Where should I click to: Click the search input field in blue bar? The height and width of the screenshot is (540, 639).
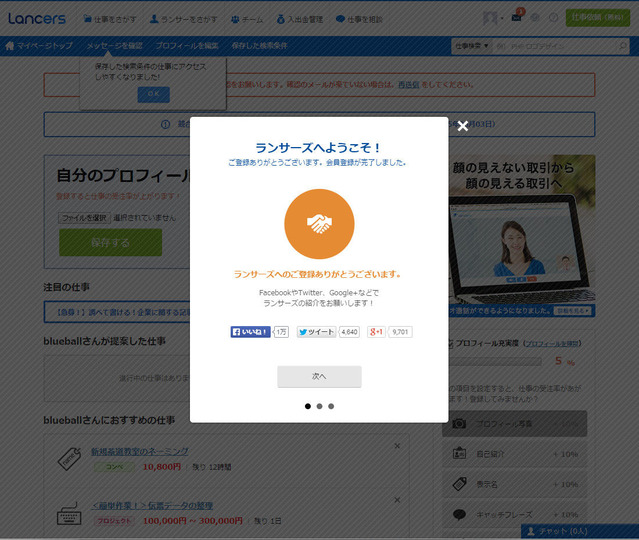click(553, 46)
